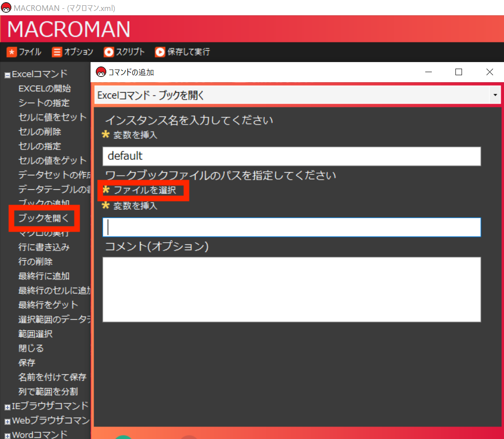Click the コメント(オプション) text area

[291, 289]
